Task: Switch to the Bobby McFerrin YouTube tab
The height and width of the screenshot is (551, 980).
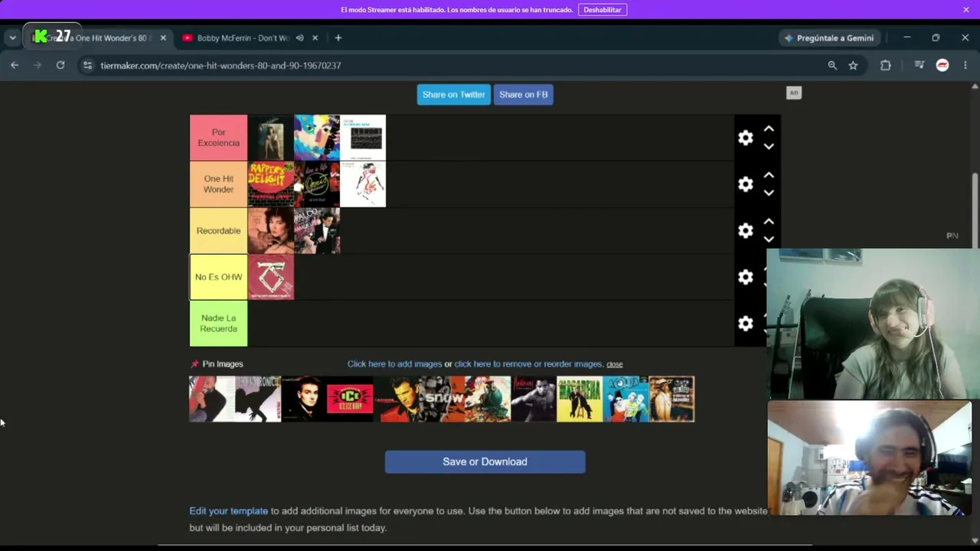Action: point(243,37)
